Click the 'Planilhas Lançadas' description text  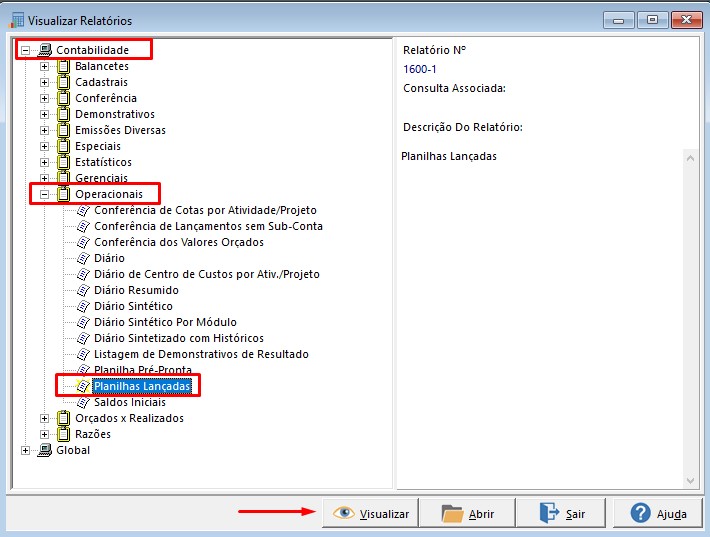[449, 156]
